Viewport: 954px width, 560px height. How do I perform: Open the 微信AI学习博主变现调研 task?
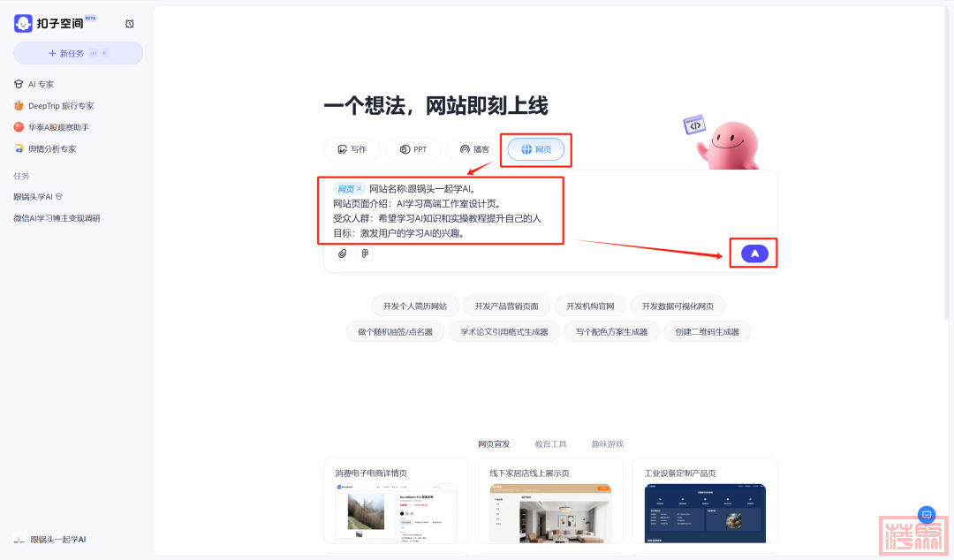pos(57,218)
